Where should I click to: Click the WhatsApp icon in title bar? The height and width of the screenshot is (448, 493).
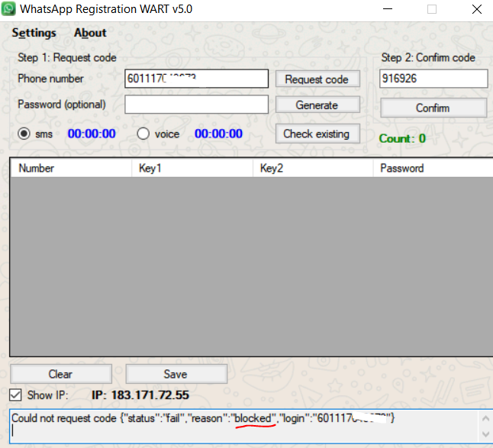point(8,9)
